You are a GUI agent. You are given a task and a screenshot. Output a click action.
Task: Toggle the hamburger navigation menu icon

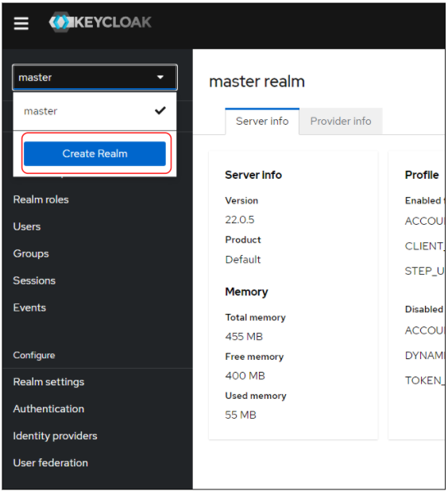[x=21, y=23]
